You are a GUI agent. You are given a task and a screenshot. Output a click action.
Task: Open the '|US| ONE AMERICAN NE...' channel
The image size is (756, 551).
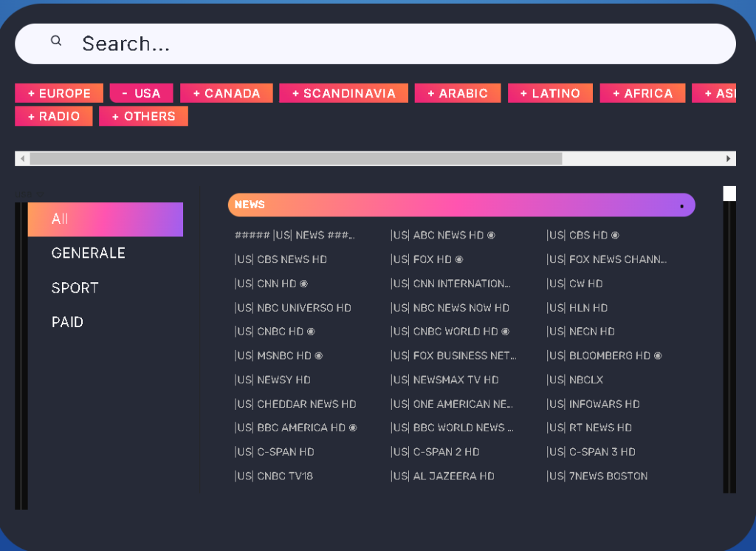point(452,404)
